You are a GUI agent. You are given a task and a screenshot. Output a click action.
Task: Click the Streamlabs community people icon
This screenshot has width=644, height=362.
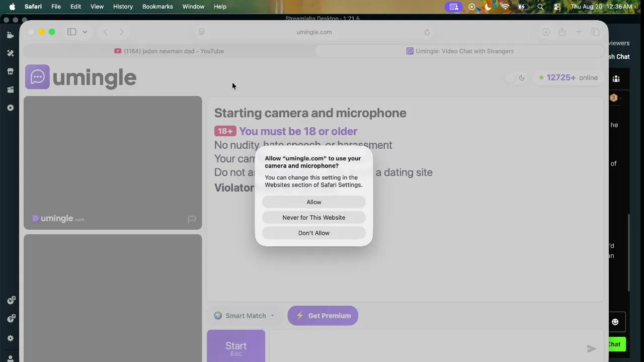[616, 79]
